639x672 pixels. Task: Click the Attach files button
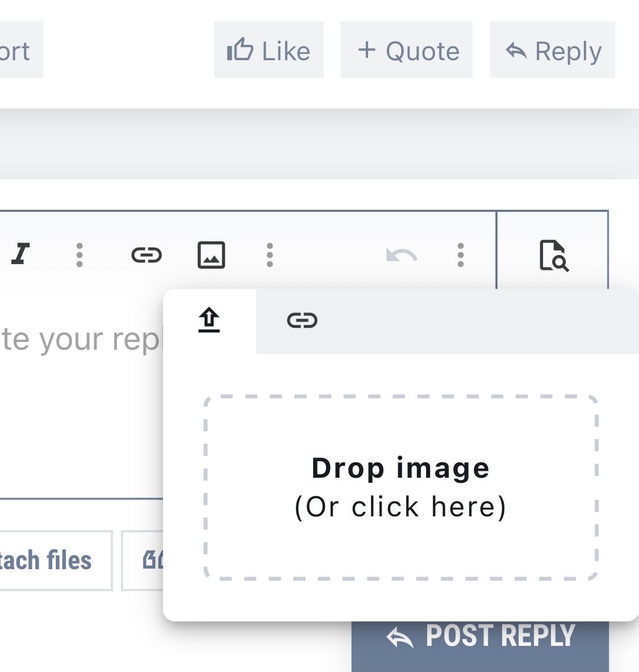click(x=51, y=561)
